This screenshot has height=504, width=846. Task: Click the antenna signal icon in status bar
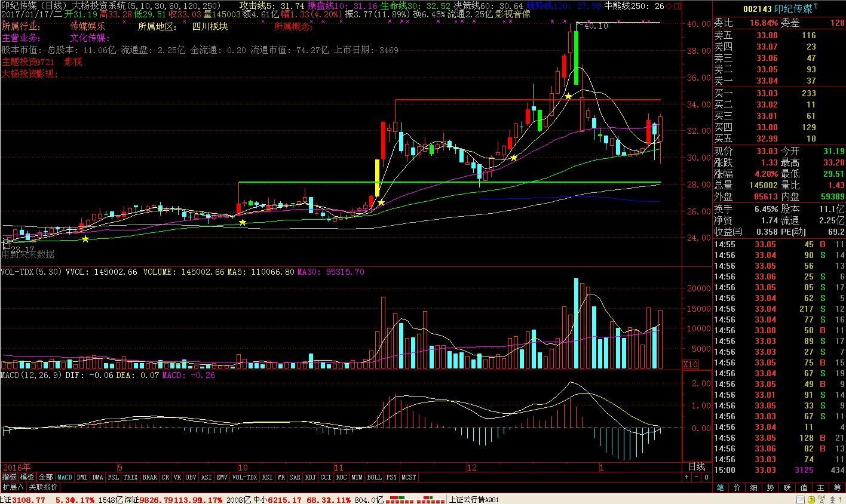point(822,499)
